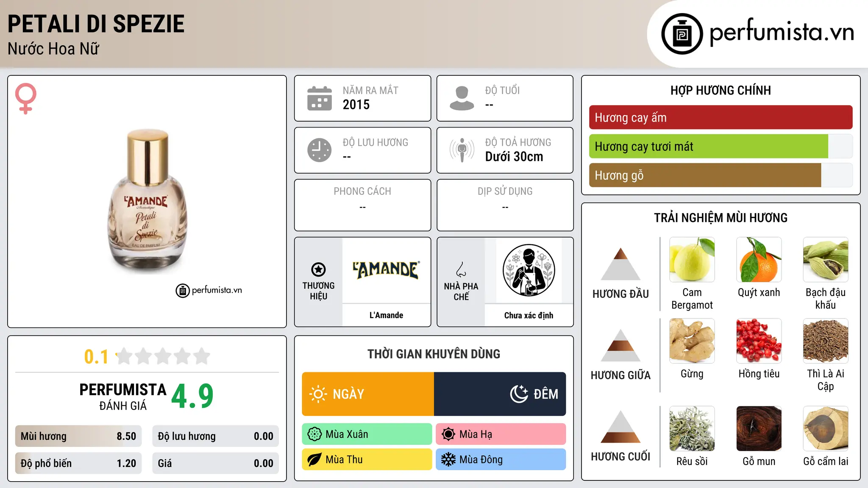Select the Gỗ cẩm lai note image

tap(826, 429)
